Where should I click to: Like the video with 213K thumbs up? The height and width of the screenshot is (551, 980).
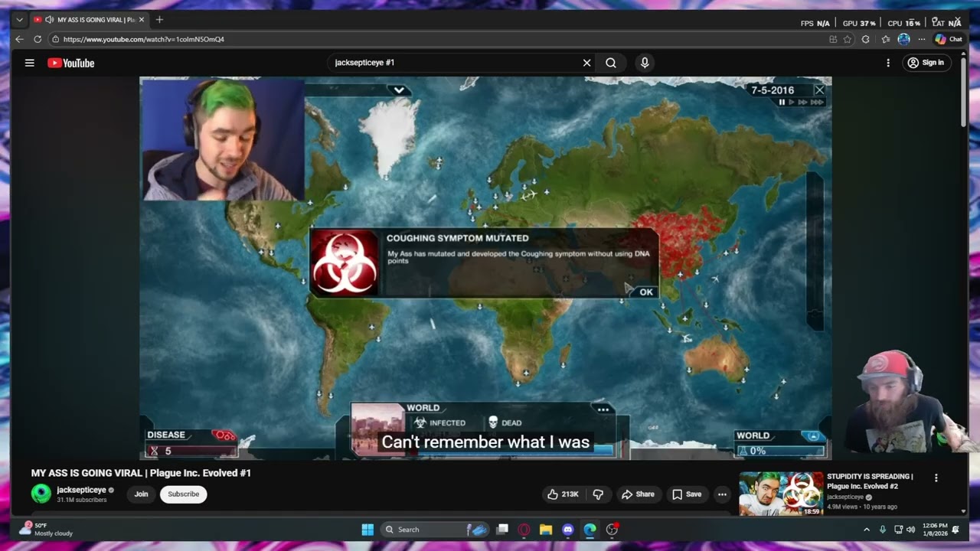pyautogui.click(x=563, y=494)
